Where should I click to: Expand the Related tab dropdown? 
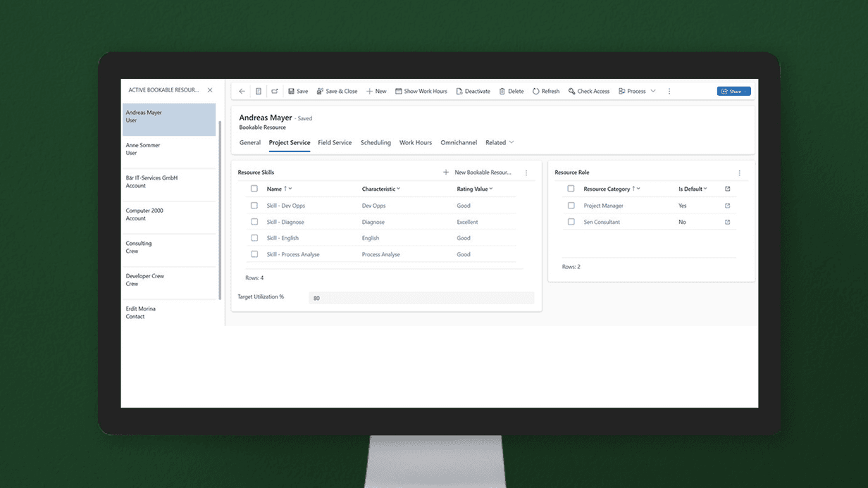(512, 142)
